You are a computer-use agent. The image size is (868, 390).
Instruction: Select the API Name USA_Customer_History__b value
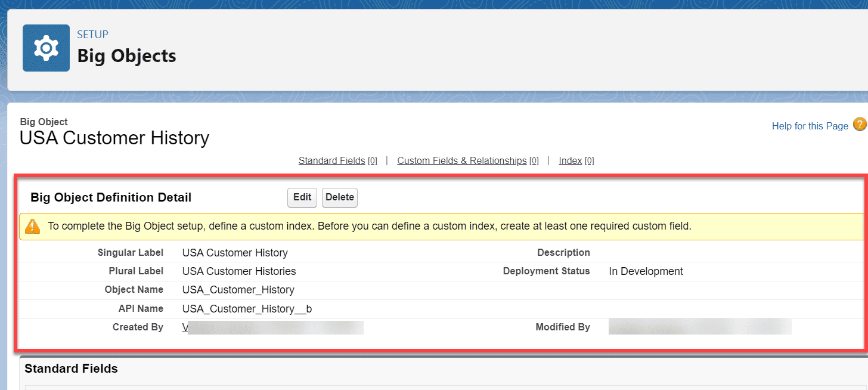[x=246, y=308]
